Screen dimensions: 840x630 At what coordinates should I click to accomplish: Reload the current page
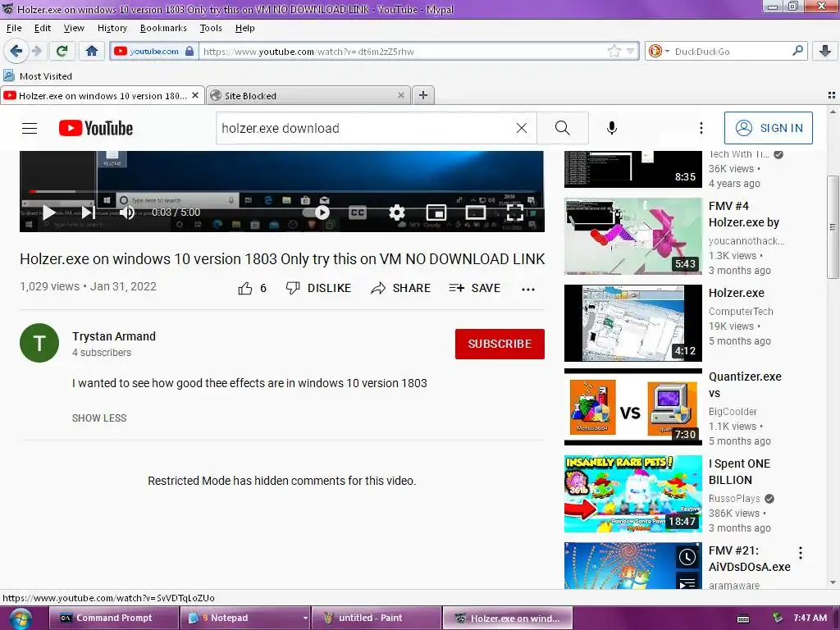62,52
